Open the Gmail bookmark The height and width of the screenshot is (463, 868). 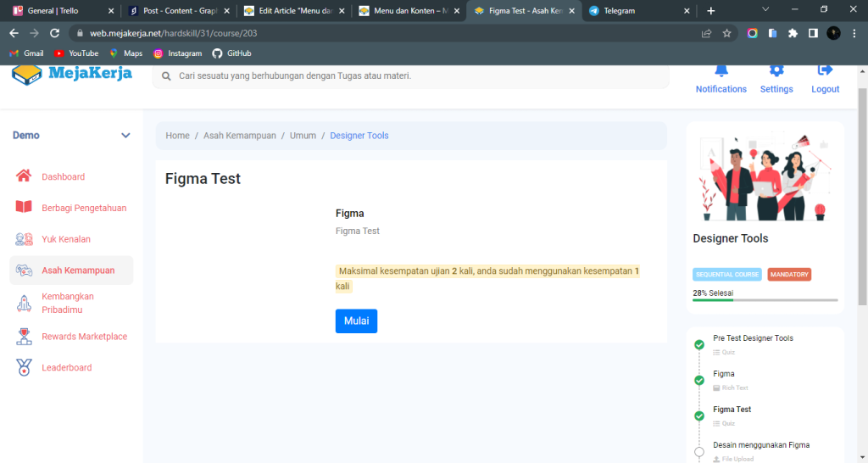26,53
